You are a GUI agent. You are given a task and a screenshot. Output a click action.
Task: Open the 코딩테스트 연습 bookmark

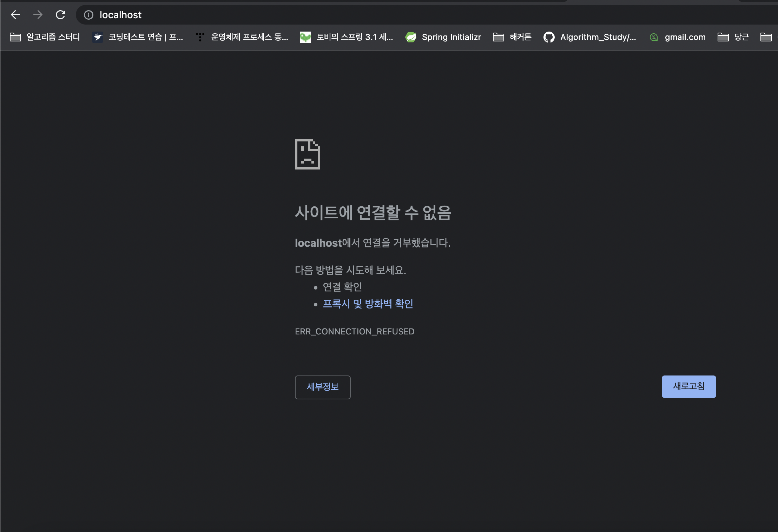(138, 37)
